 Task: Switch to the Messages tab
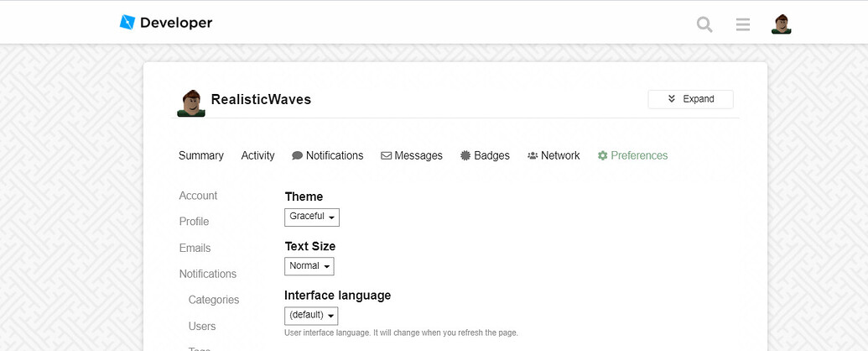pyautogui.click(x=412, y=156)
